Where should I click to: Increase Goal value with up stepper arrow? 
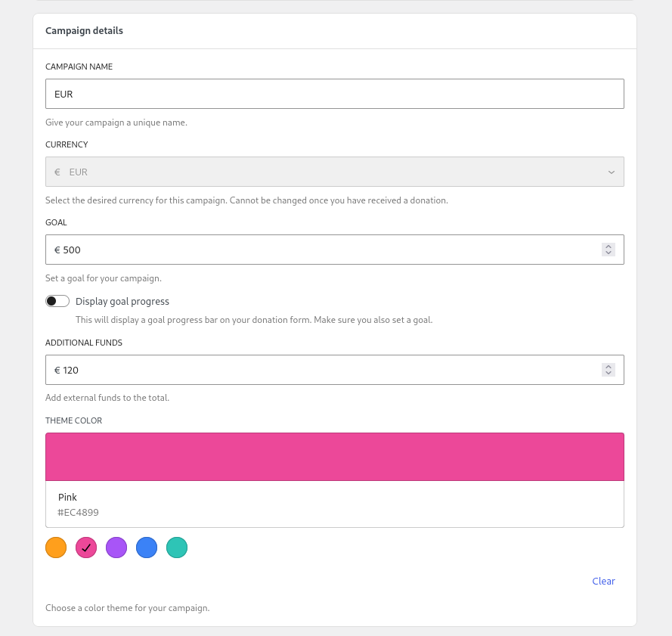tap(609, 247)
